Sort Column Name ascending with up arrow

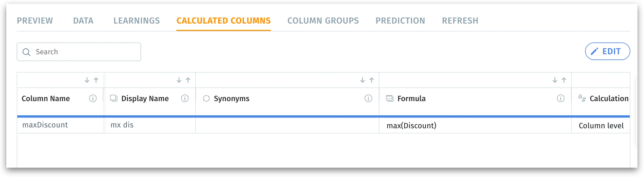96,80
